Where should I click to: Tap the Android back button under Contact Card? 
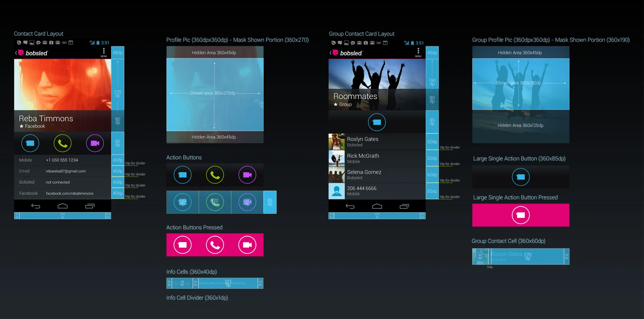[36, 206]
